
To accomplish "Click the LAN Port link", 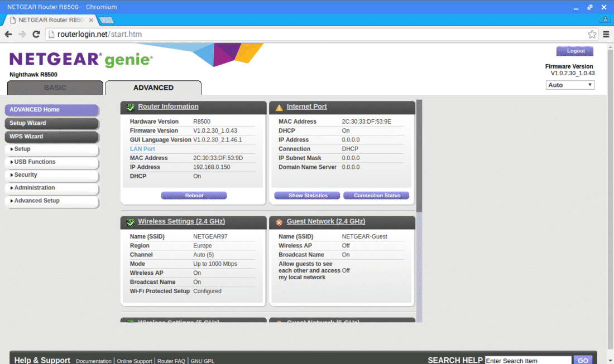I will (142, 149).
